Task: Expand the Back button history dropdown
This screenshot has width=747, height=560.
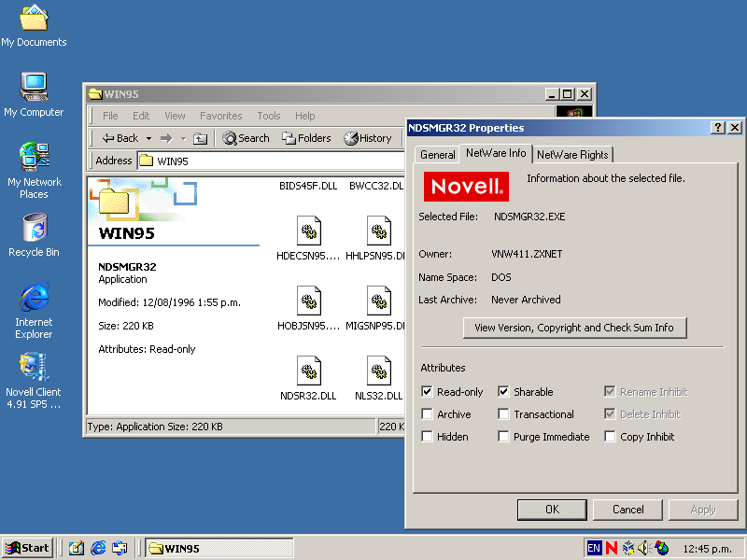Action: pyautogui.click(x=148, y=138)
